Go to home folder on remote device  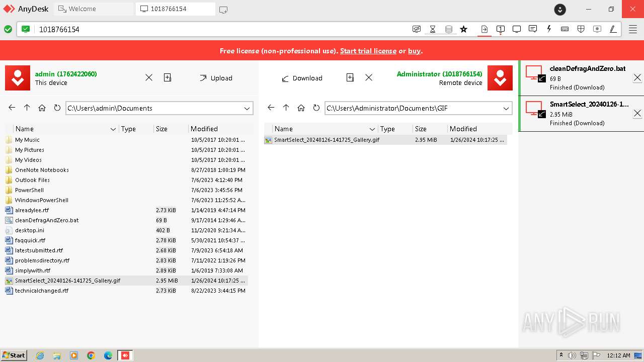pyautogui.click(x=301, y=108)
